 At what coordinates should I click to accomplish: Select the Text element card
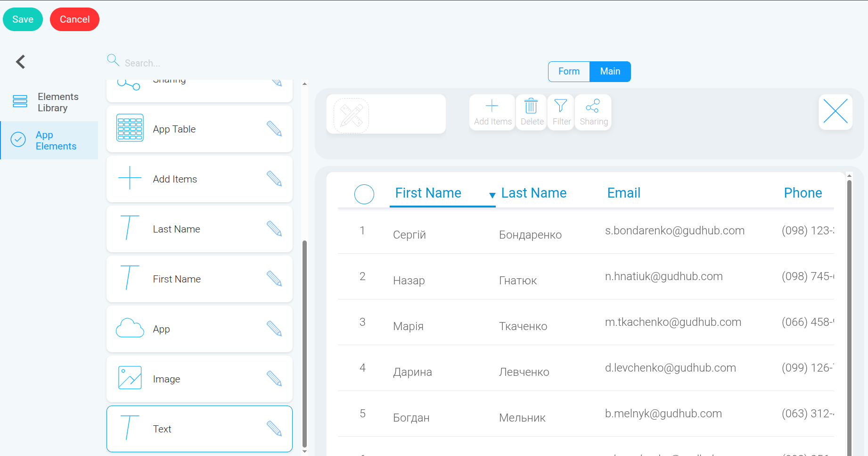199,429
